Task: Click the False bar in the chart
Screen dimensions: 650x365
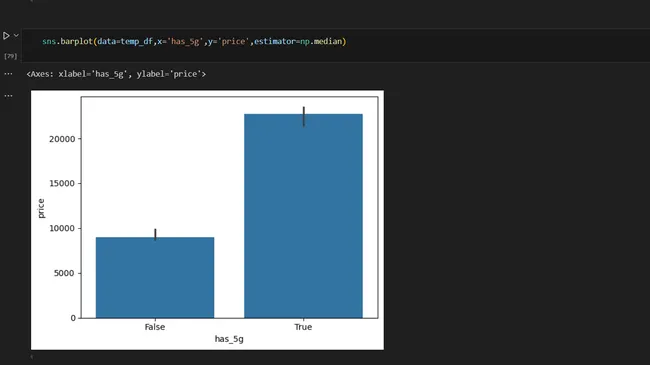Action: (x=155, y=277)
